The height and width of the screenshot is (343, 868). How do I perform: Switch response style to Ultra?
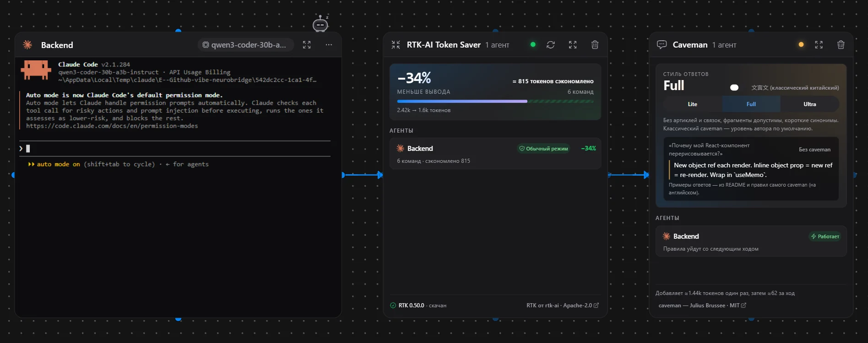coord(810,104)
